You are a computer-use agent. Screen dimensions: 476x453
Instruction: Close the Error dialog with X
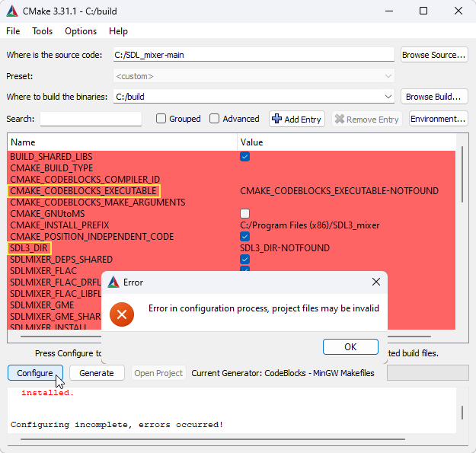click(x=376, y=282)
